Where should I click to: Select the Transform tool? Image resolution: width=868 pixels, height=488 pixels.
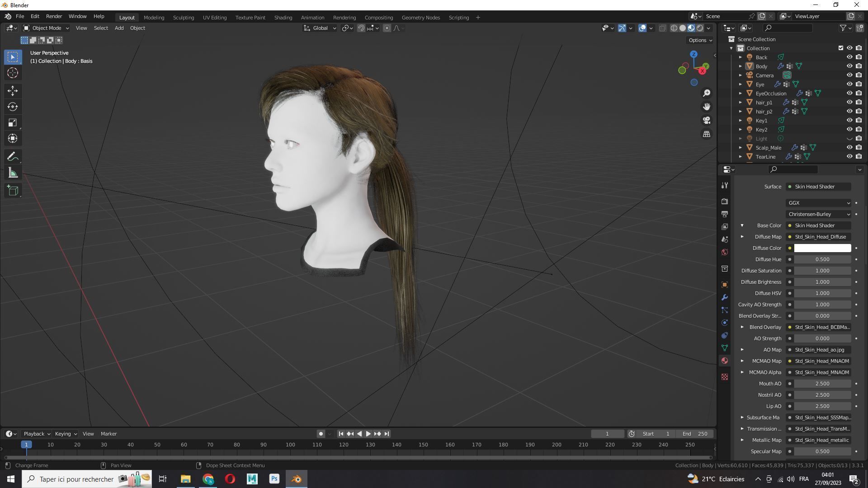[x=13, y=138]
